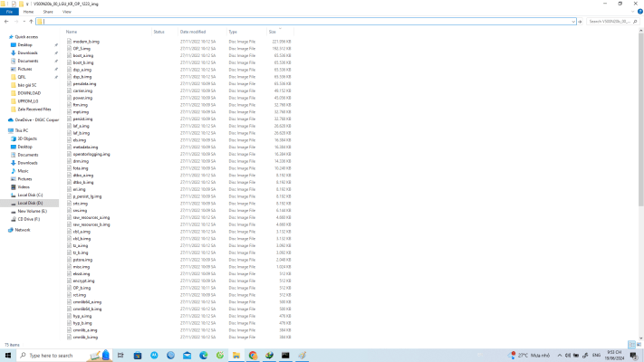
Task: Click the Back navigation arrow
Action: [5, 21]
